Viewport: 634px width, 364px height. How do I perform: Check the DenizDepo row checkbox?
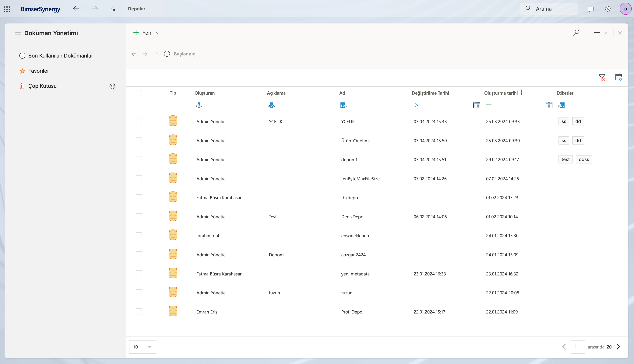[139, 216]
